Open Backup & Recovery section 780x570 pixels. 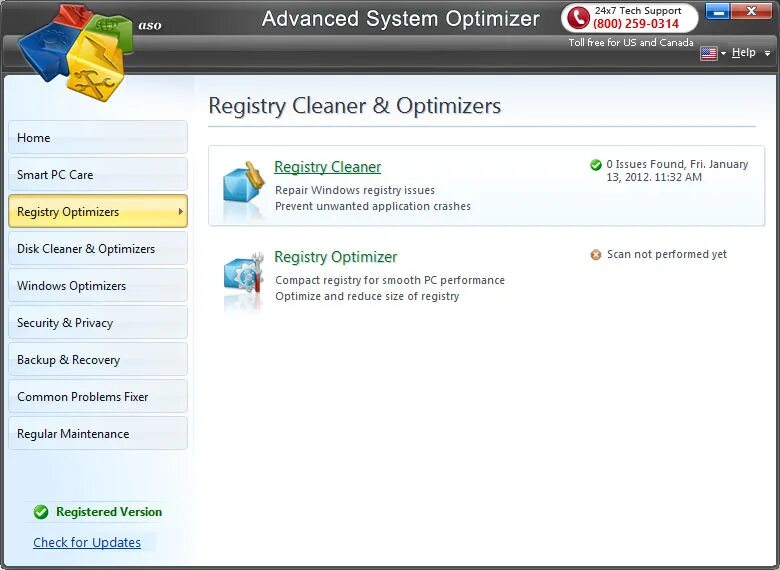[x=98, y=359]
